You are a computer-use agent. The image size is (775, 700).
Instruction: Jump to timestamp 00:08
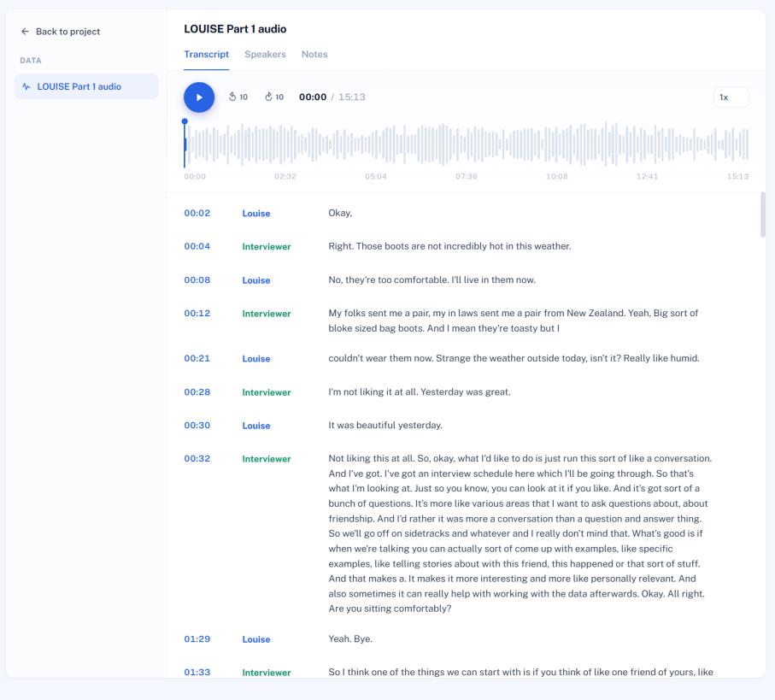[197, 279]
